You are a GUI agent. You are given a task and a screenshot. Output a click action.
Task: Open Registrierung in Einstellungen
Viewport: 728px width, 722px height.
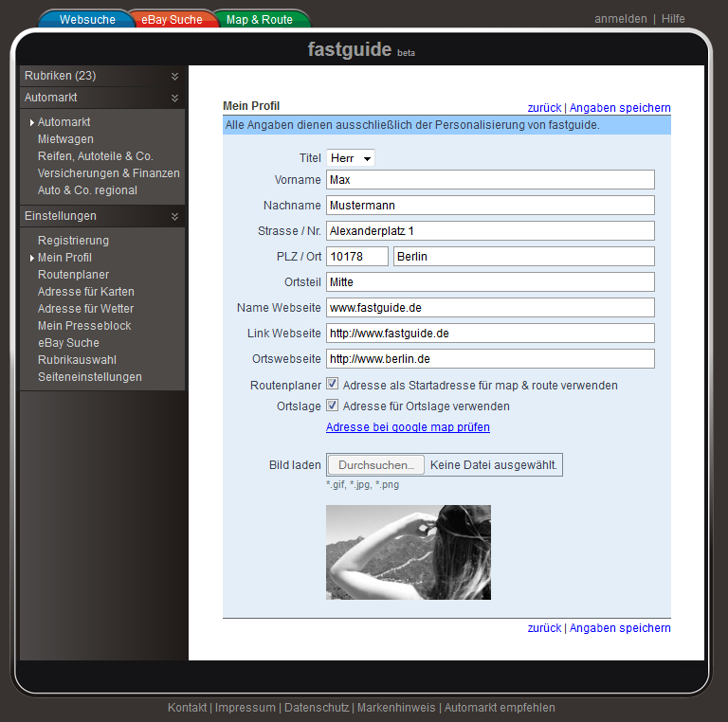coord(73,241)
